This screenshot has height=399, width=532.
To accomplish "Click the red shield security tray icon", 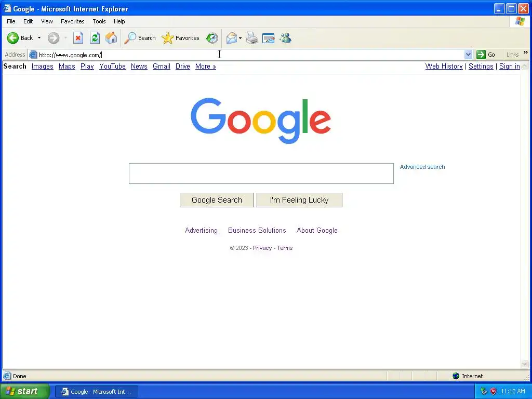I will pyautogui.click(x=494, y=391).
